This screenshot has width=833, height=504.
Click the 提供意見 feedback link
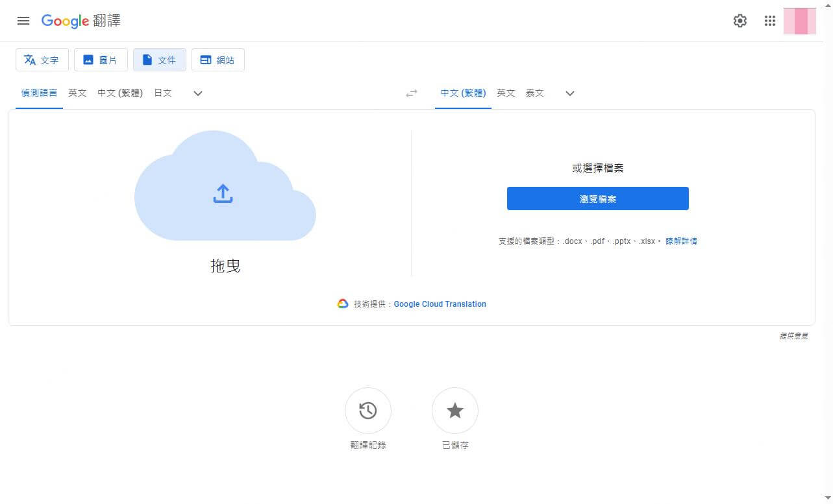pos(793,336)
